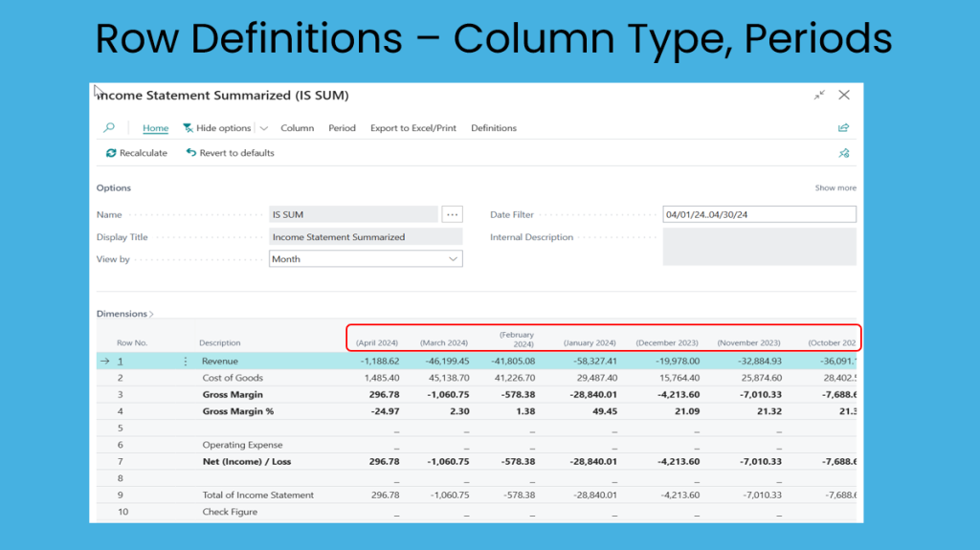Click the search magnifier icon
980x550 pixels.
[x=109, y=128]
